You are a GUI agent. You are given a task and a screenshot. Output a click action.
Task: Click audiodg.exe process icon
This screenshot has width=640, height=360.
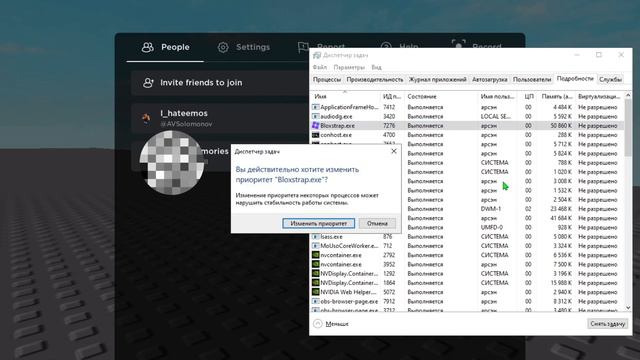click(316, 116)
